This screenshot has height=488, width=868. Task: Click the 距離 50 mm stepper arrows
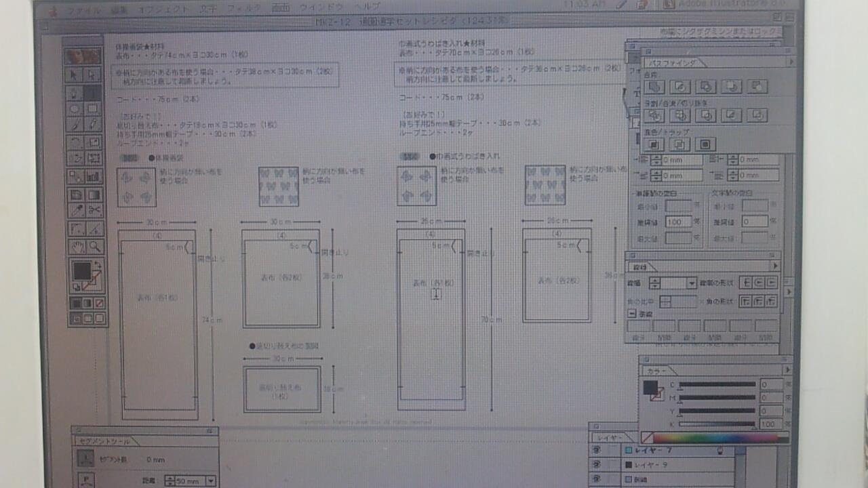pyautogui.click(x=170, y=481)
